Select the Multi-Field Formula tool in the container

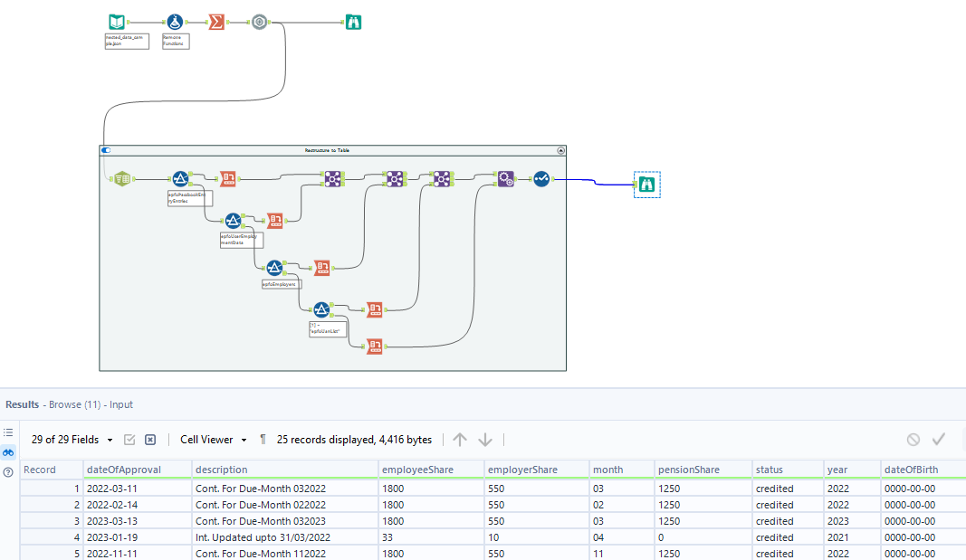[x=505, y=179]
